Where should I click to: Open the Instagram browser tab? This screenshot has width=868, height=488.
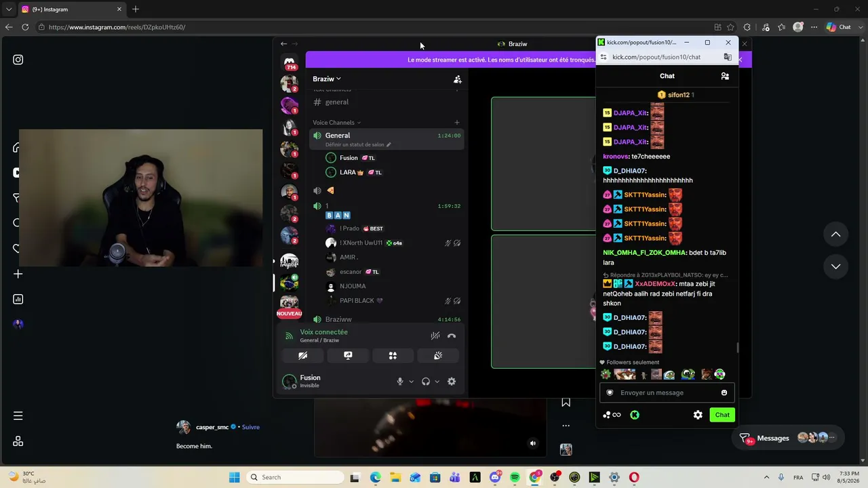(72, 9)
